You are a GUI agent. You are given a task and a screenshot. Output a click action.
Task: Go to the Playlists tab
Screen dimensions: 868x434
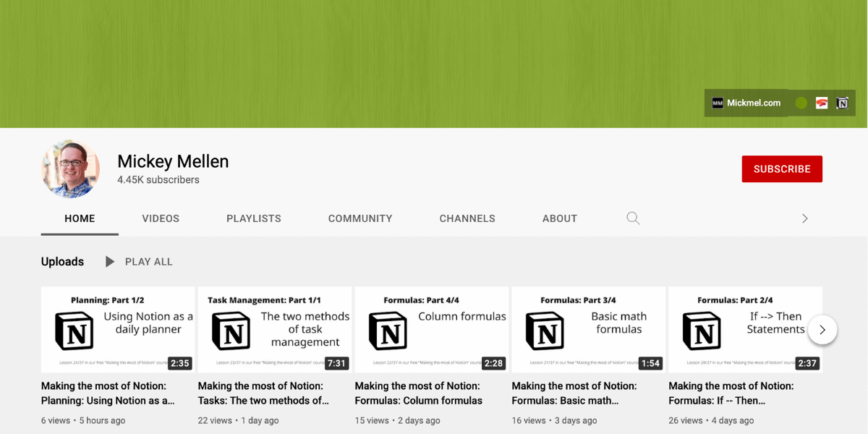coord(254,218)
